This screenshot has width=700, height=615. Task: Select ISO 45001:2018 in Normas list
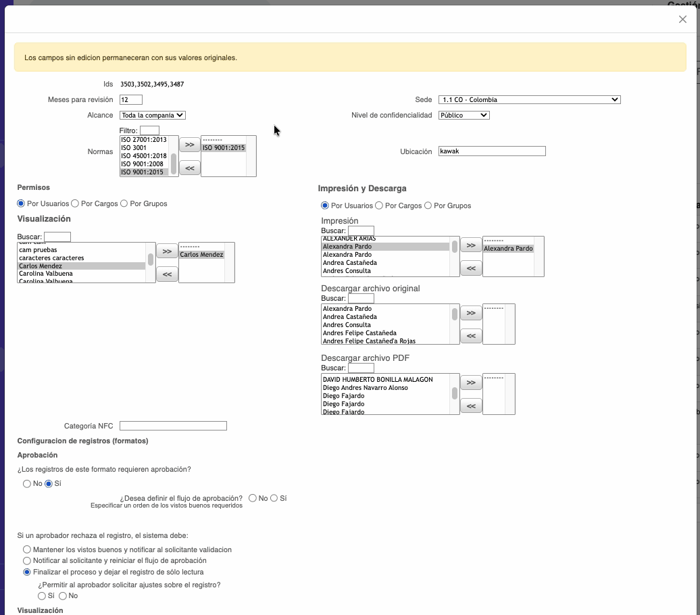coord(143,156)
